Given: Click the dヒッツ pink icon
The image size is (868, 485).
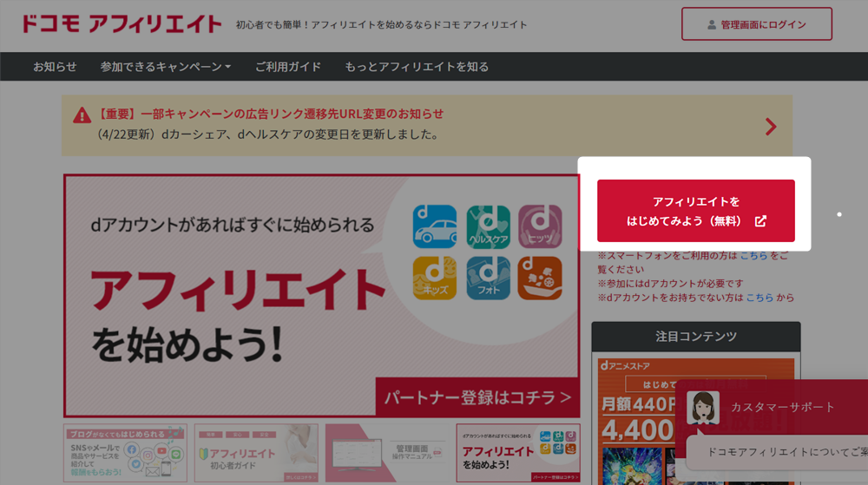Looking at the screenshot, I should point(540,226).
